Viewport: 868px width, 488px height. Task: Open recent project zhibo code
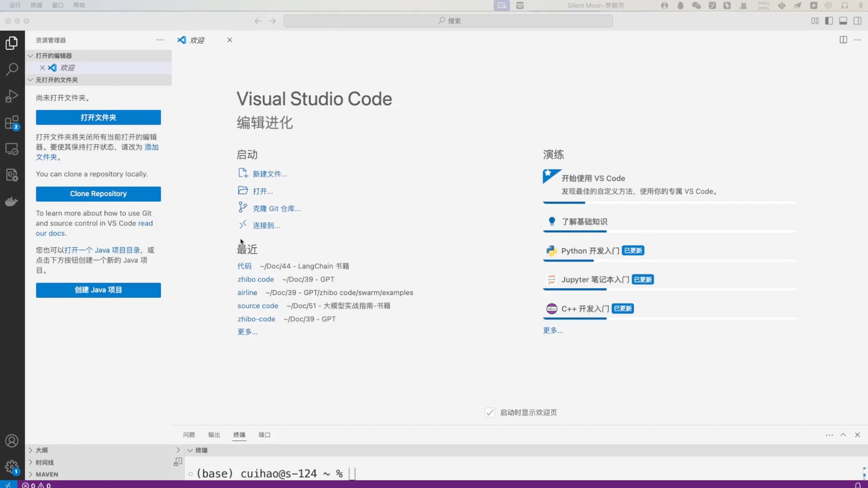point(255,279)
